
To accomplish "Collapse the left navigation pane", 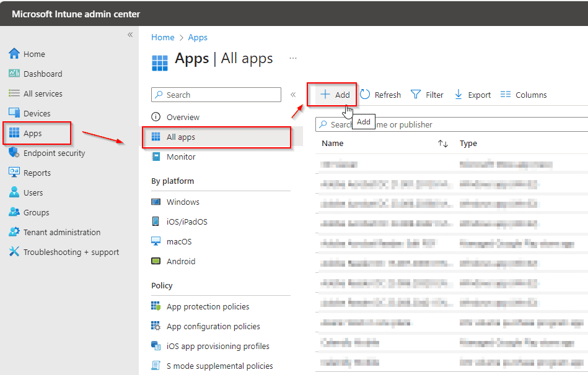I will (x=129, y=35).
